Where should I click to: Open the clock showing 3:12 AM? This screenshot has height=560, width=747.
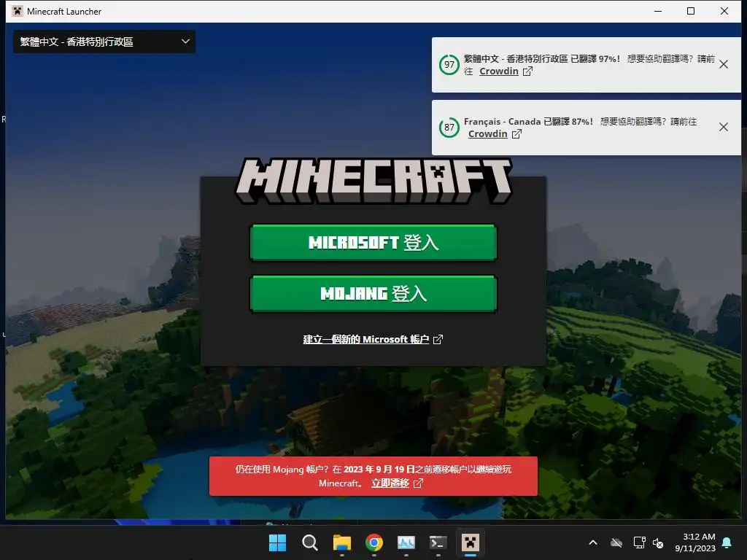(695, 542)
